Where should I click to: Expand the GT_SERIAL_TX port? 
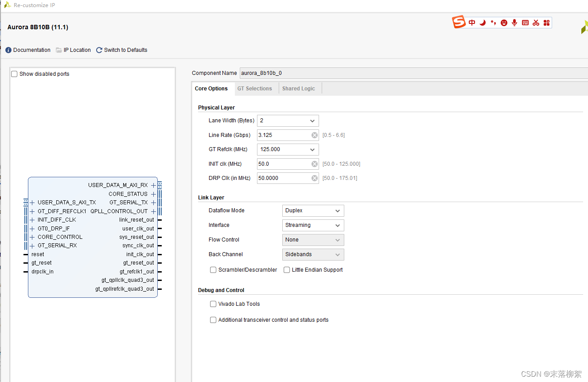[153, 203]
